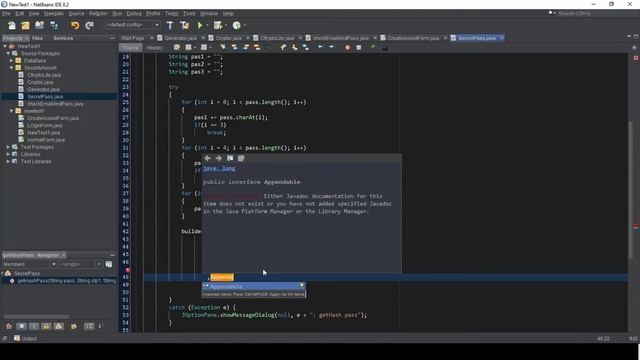Select Cryptor.java in project tree
Viewport: 640px width, 360px height.
point(40,82)
